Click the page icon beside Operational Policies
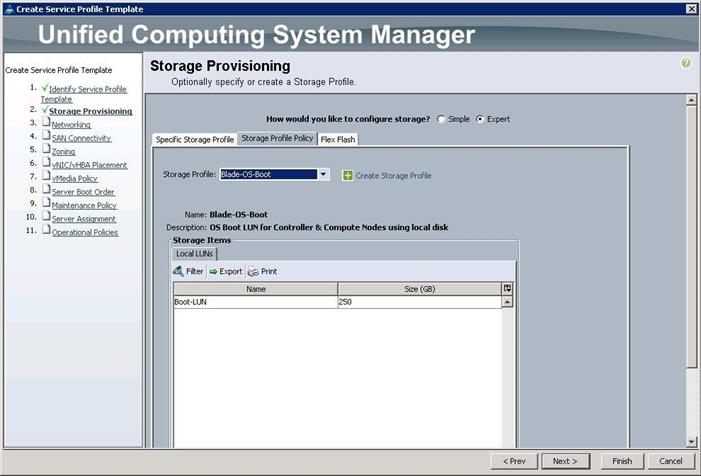 pyautogui.click(x=46, y=229)
